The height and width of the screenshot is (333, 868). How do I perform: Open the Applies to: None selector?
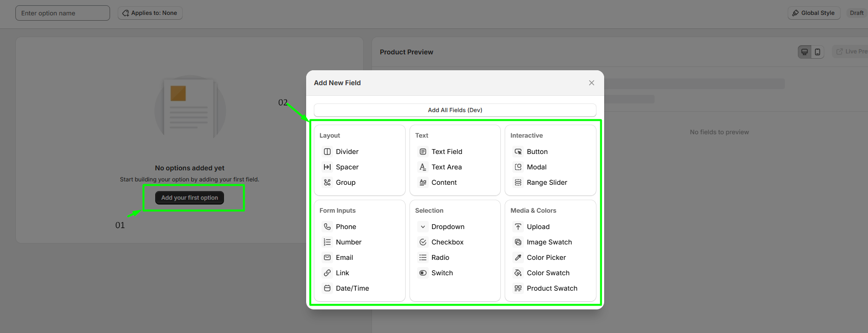[150, 13]
